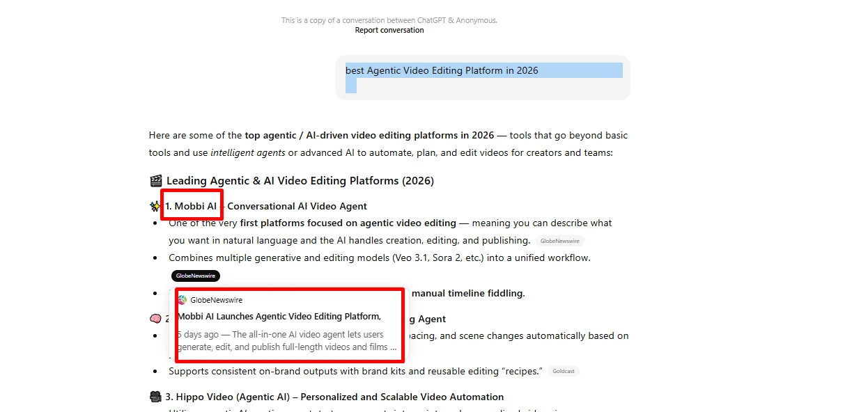Open the light GlobeNewswire citation after "publishing."
Screen dimensions: 868x412
pos(559,241)
